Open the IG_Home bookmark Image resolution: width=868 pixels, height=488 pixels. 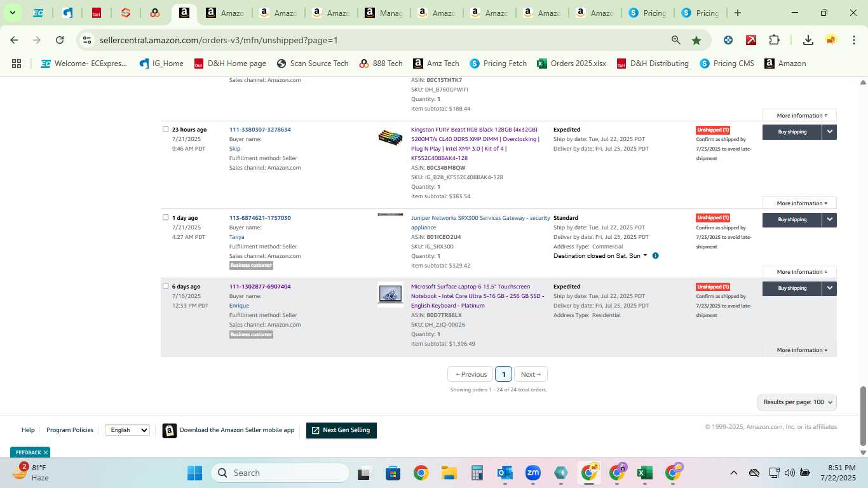click(x=161, y=64)
